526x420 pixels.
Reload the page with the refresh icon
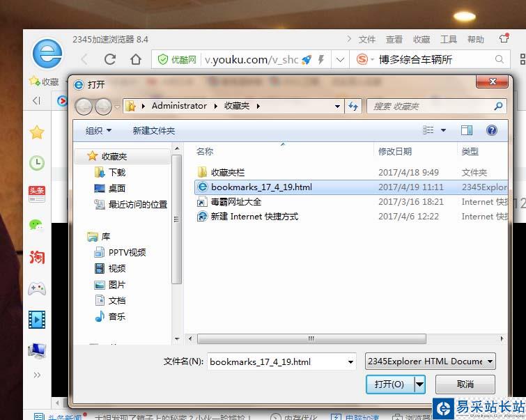tap(110, 59)
